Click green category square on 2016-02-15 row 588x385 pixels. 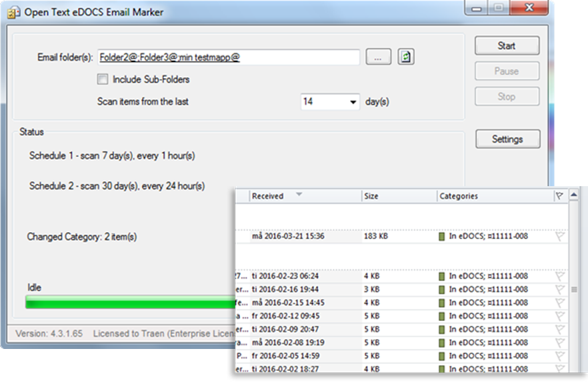click(x=442, y=303)
